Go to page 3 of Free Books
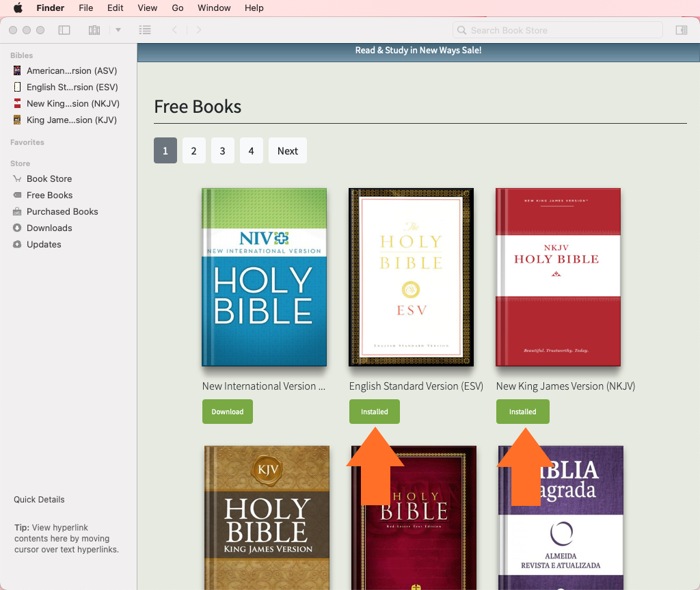 223,151
